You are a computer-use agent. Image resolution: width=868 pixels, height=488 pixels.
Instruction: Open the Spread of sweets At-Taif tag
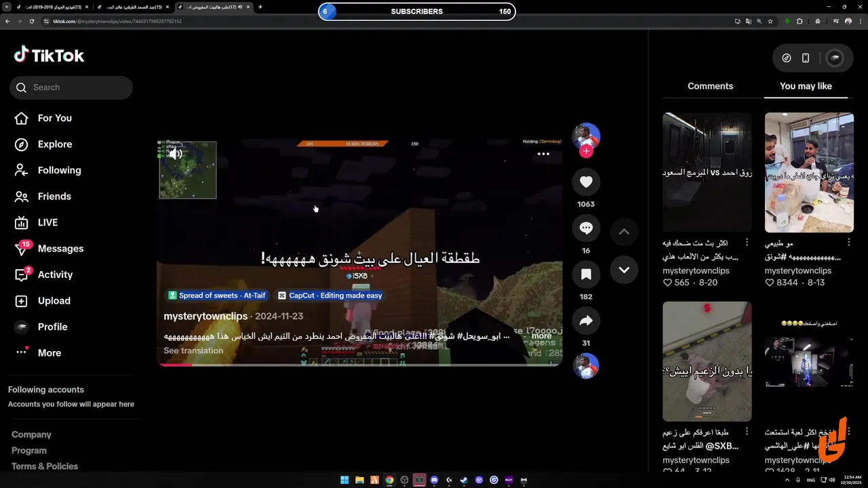(217, 296)
